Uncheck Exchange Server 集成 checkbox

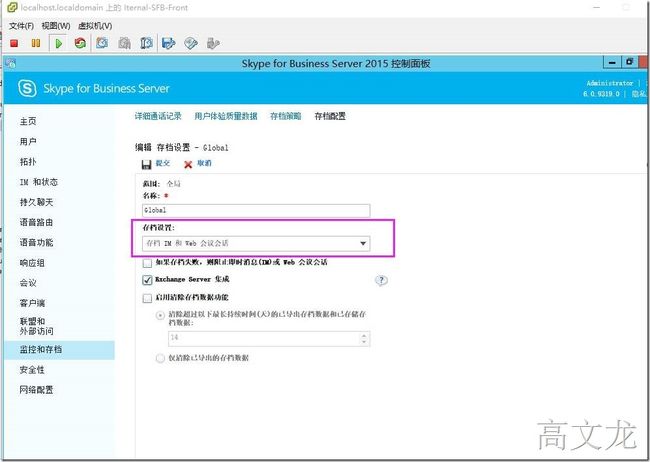coord(147,280)
